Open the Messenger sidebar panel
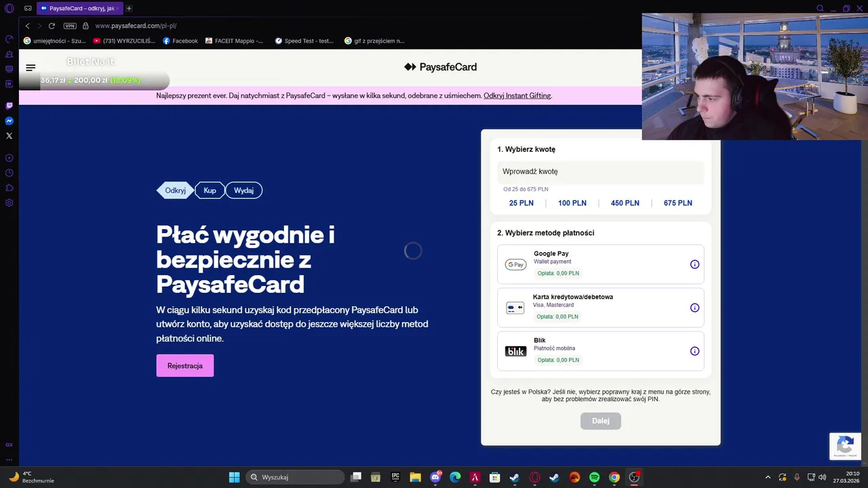The image size is (868, 488). tap(9, 121)
